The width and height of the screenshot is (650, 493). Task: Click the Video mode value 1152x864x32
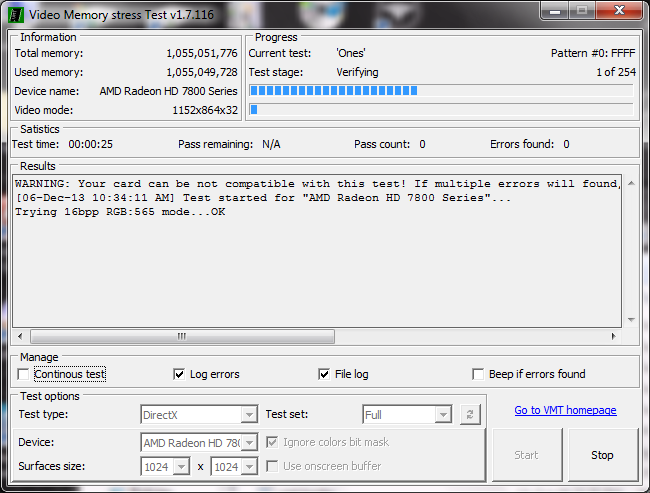tap(205, 110)
